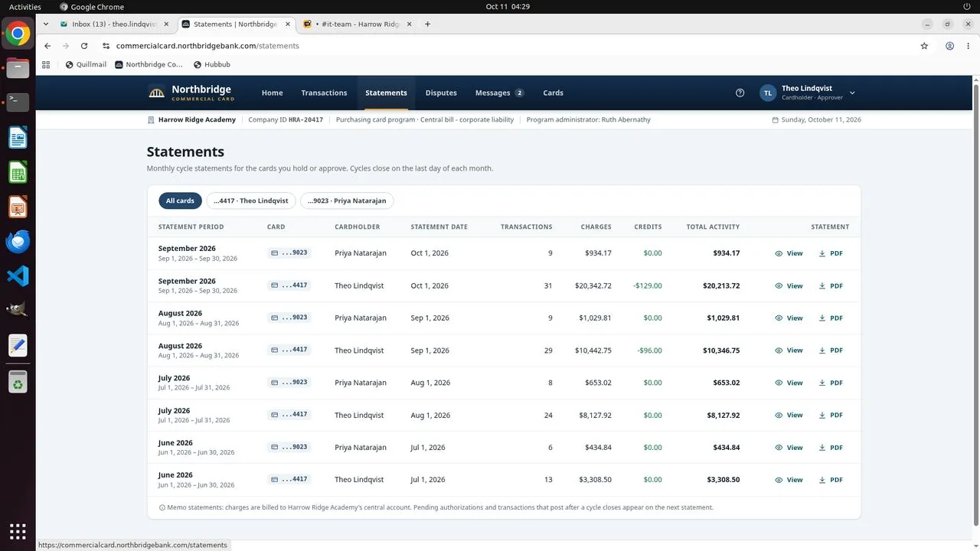This screenshot has width=980, height=551.
Task: Open the Disputes tab
Action: 441,93
